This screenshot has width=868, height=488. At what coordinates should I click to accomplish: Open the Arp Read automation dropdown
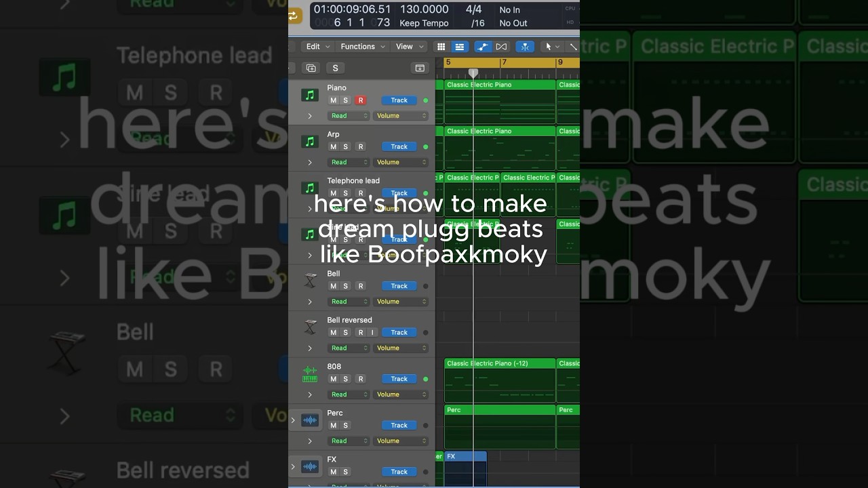pos(349,162)
